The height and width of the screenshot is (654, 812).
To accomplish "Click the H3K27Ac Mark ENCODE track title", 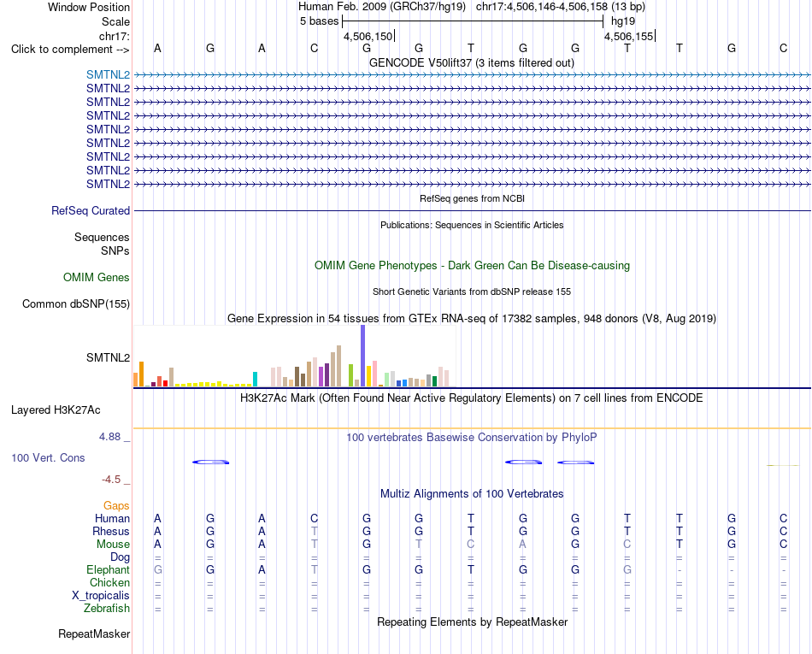I will pos(471,398).
